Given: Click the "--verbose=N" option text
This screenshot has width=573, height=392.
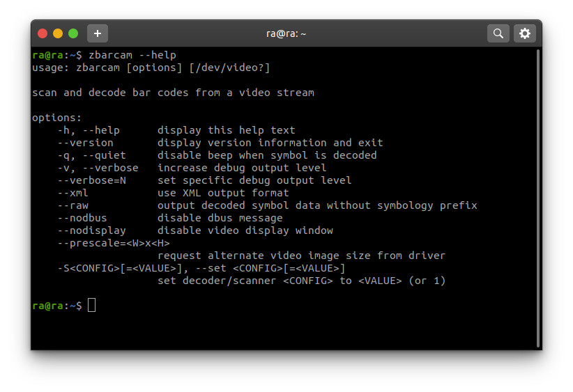Looking at the screenshot, I should coord(92,180).
